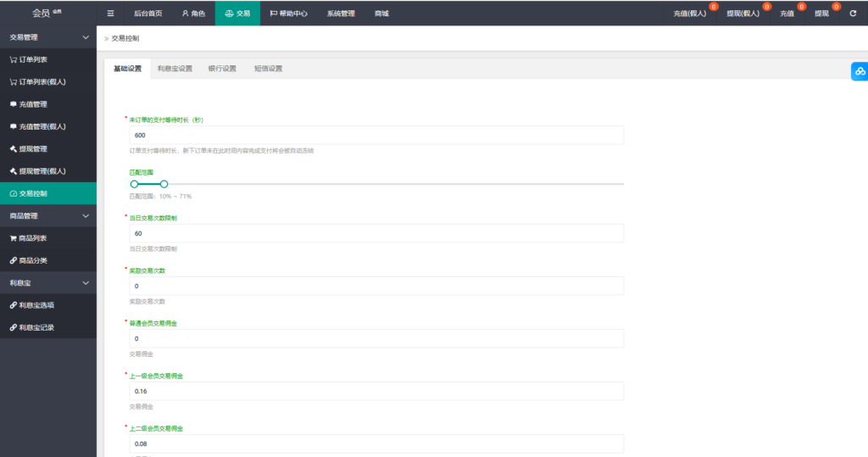Click the blue cloud floating icon
This screenshot has width=868, height=457.
(859, 71)
